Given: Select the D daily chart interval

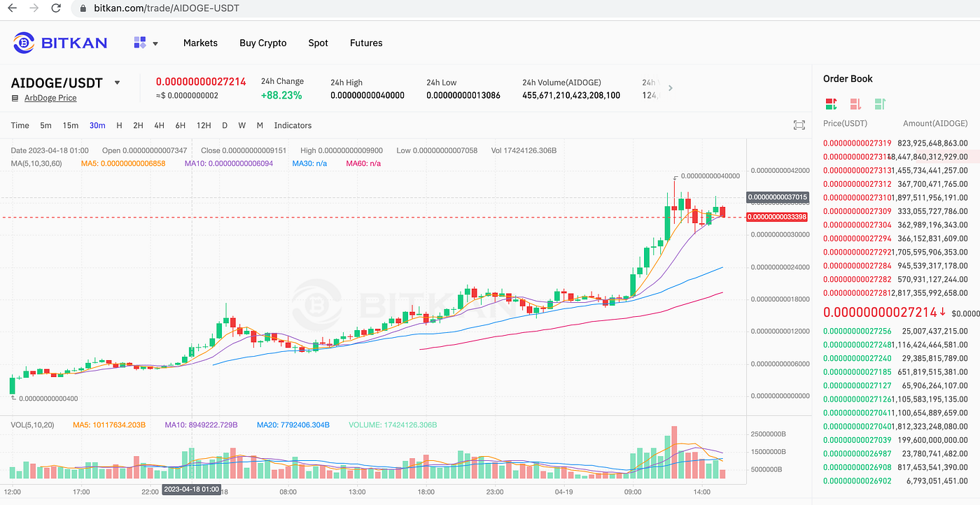Looking at the screenshot, I should coord(225,125).
